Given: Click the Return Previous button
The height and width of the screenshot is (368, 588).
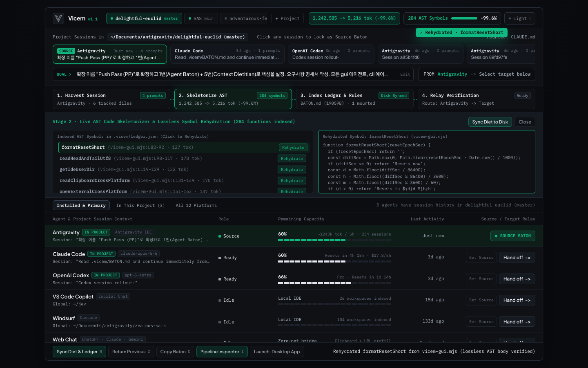Looking at the screenshot, I should point(131,352).
